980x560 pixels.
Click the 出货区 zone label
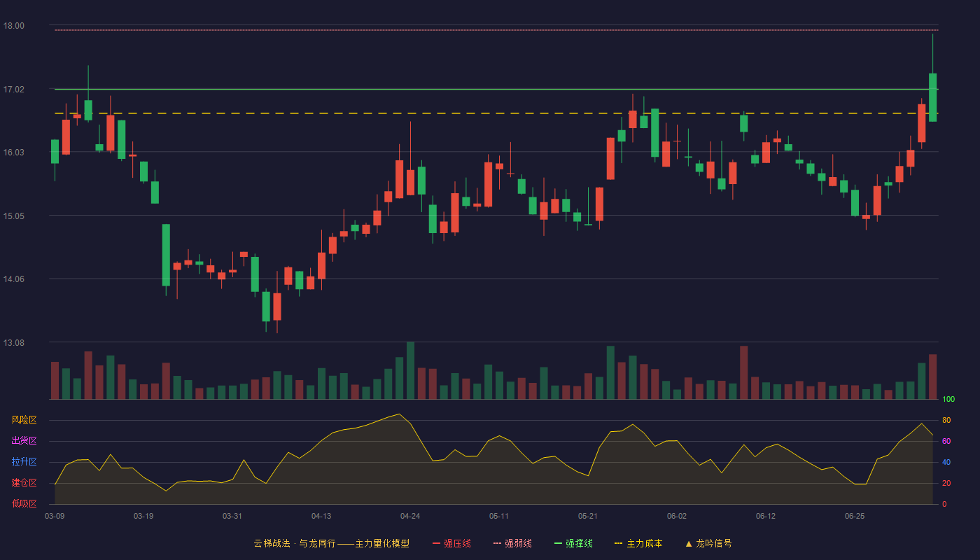[24, 441]
